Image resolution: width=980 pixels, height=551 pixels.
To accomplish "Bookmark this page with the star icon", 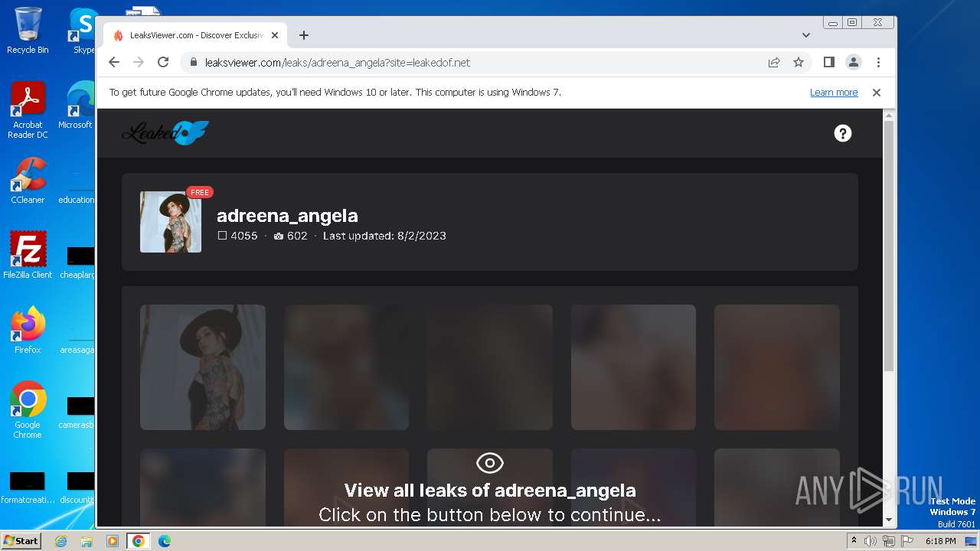I will click(x=799, y=62).
